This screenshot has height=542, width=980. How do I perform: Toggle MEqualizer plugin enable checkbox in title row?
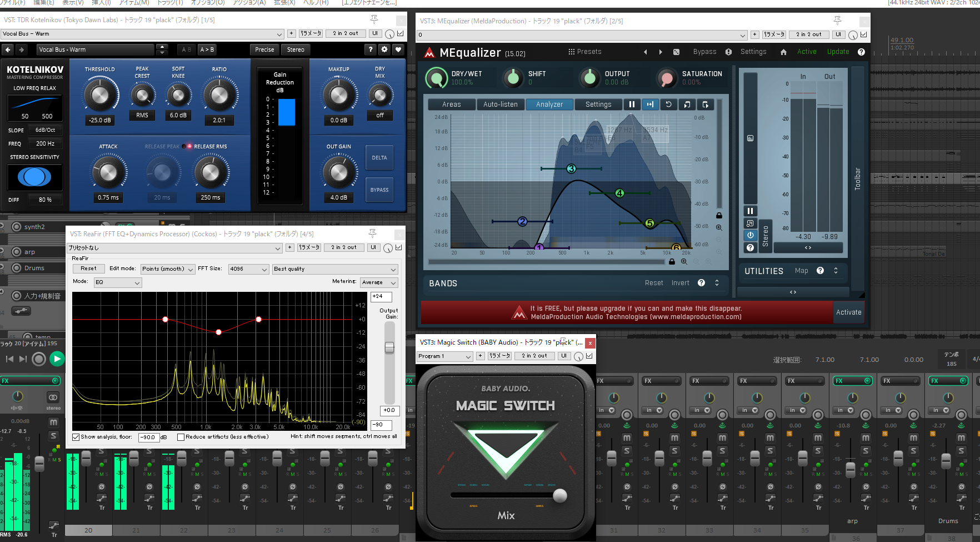point(863,34)
